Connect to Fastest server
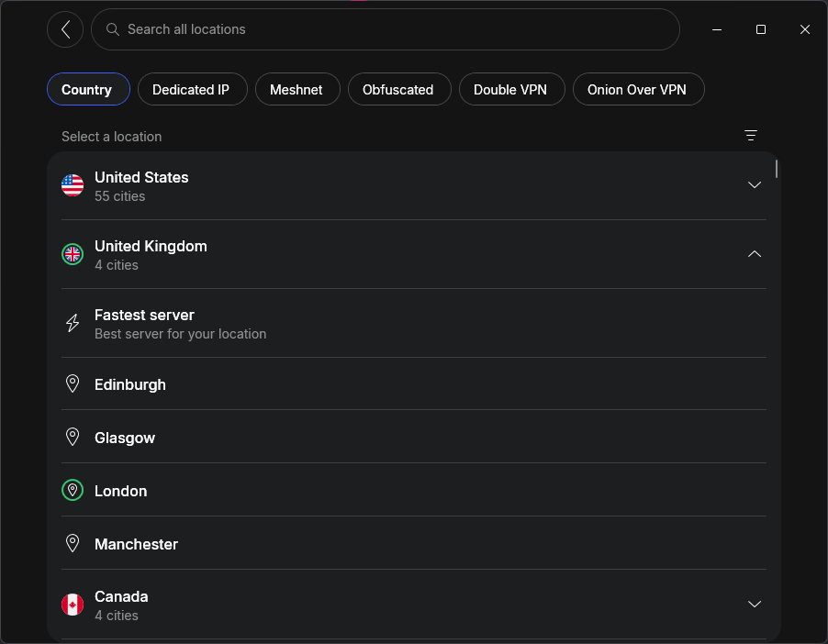 [413, 323]
